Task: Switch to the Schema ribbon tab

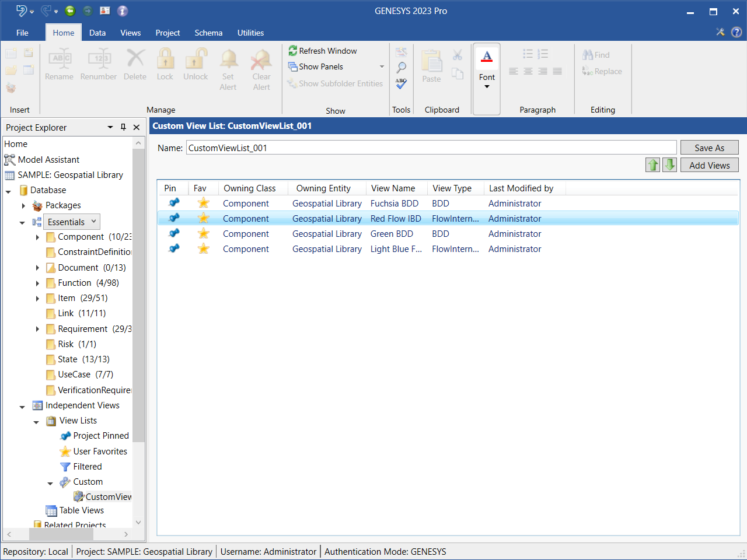Action: (x=208, y=33)
